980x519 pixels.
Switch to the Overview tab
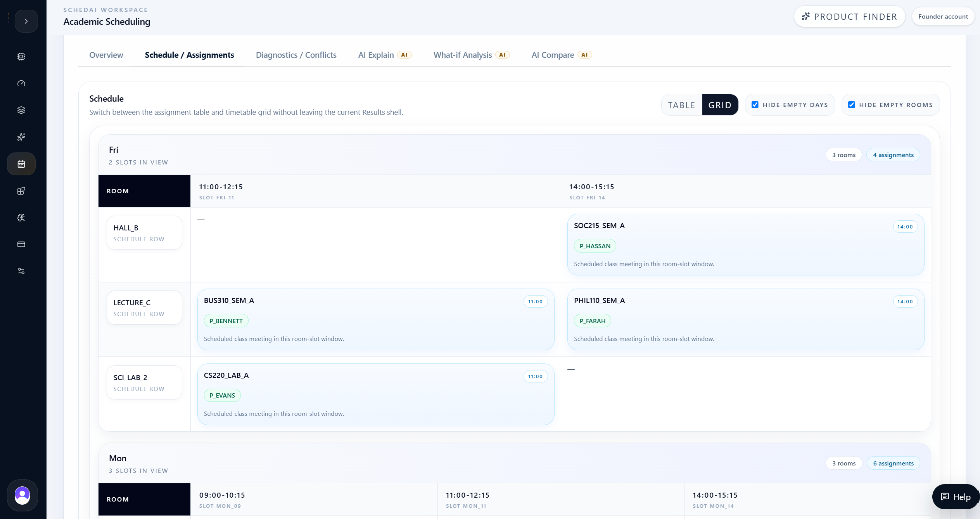point(106,55)
